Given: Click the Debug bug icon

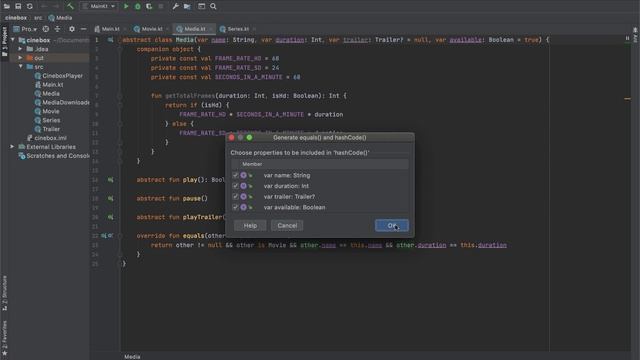Looking at the screenshot, I should 138,6.
